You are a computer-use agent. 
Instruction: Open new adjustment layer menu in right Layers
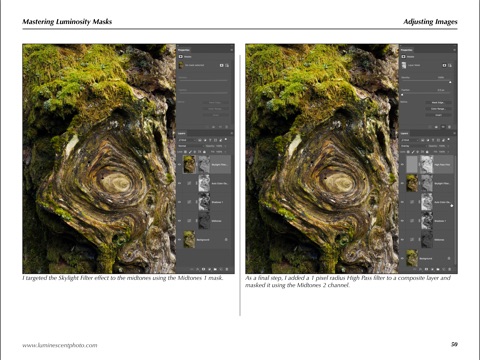coord(432,269)
